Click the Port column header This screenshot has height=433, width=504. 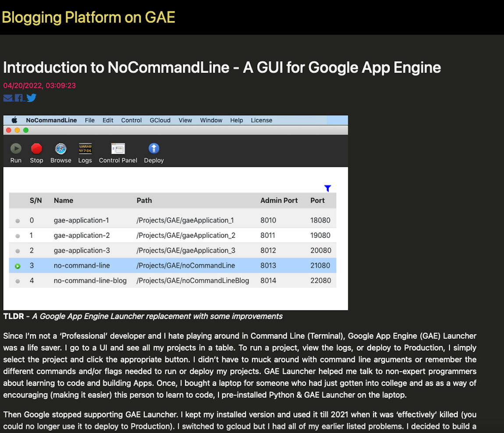pos(317,201)
